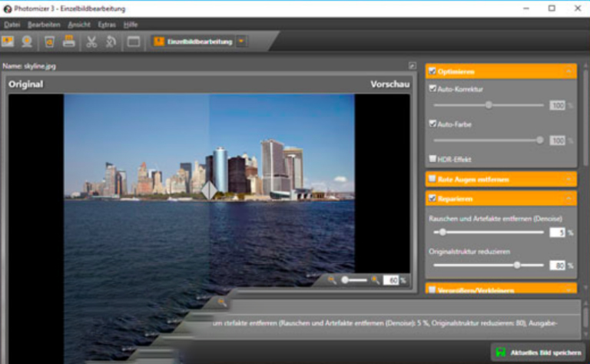Click the open image icon in the toolbar
This screenshot has width=590, height=364.
[x=8, y=41]
